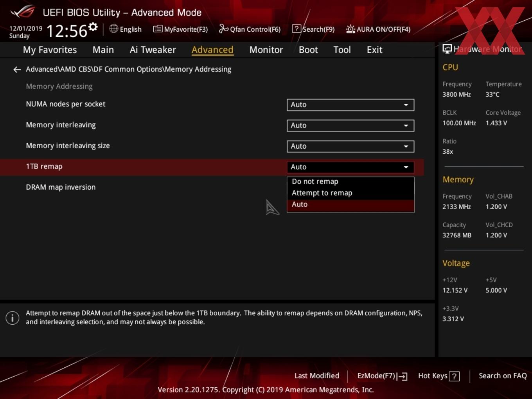This screenshot has height=399, width=532.
Task: Click the info icon in help panel
Action: click(13, 318)
